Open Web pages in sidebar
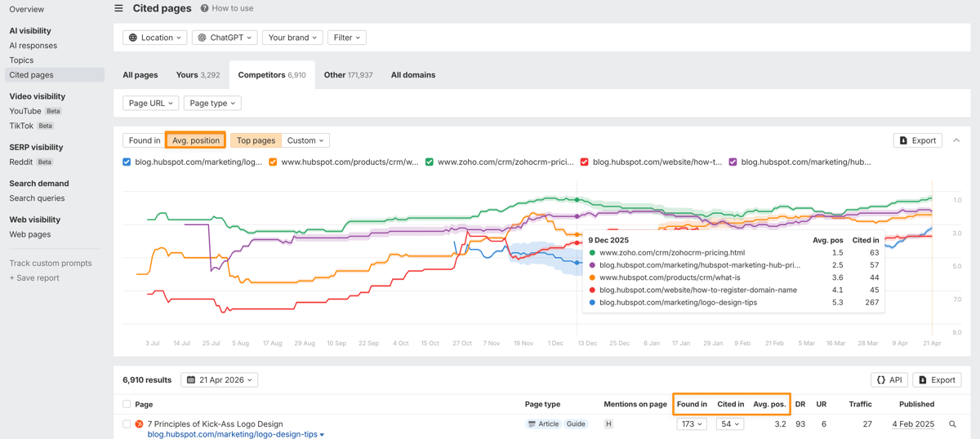This screenshot has height=439, width=980. tap(30, 234)
